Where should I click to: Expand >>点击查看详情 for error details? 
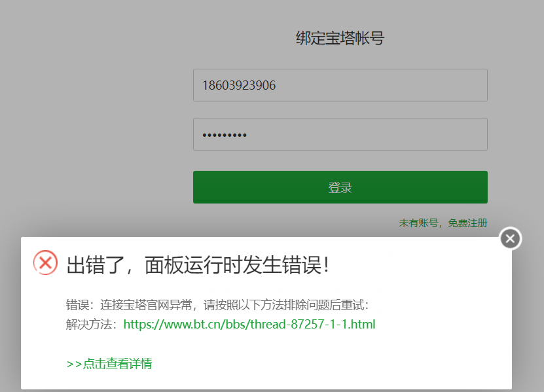coord(109,364)
